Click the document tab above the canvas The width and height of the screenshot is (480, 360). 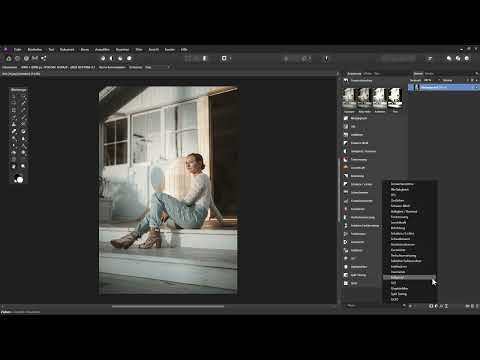point(22,74)
